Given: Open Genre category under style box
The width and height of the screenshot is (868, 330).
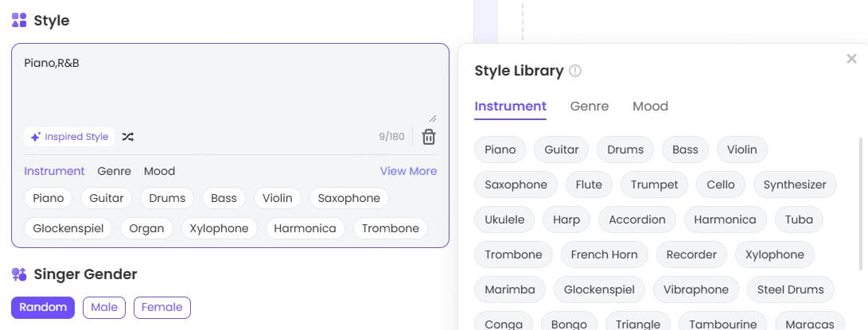Looking at the screenshot, I should (x=114, y=171).
